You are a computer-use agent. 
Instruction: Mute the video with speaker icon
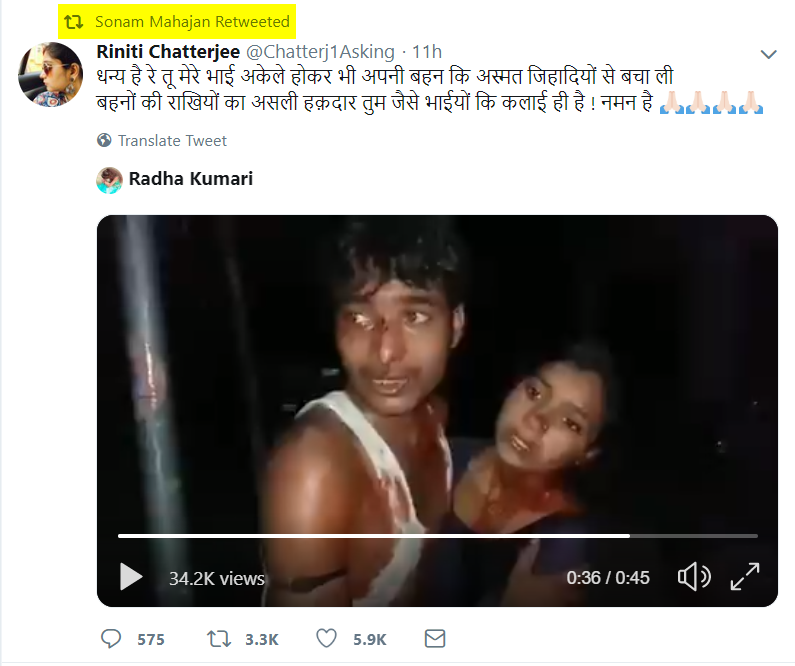(x=694, y=577)
